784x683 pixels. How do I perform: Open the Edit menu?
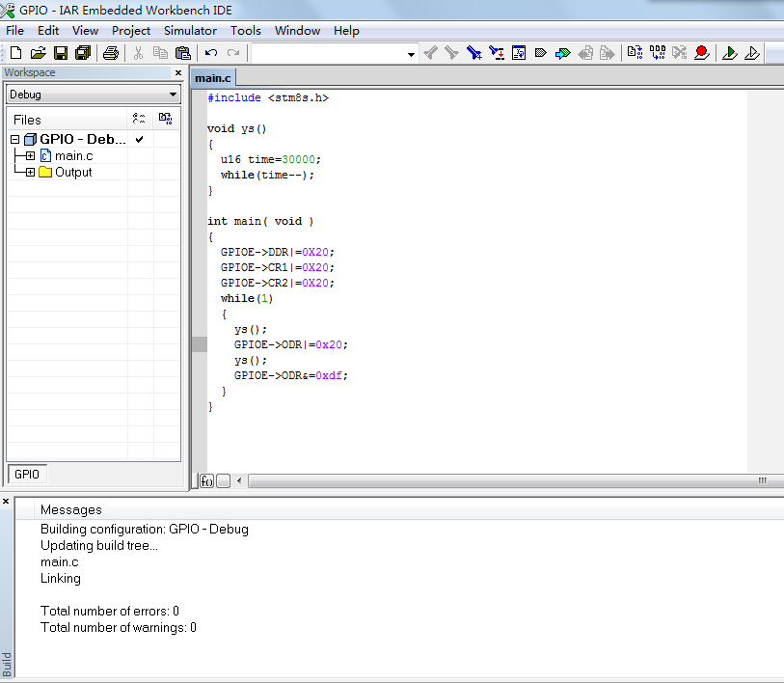pyautogui.click(x=48, y=31)
